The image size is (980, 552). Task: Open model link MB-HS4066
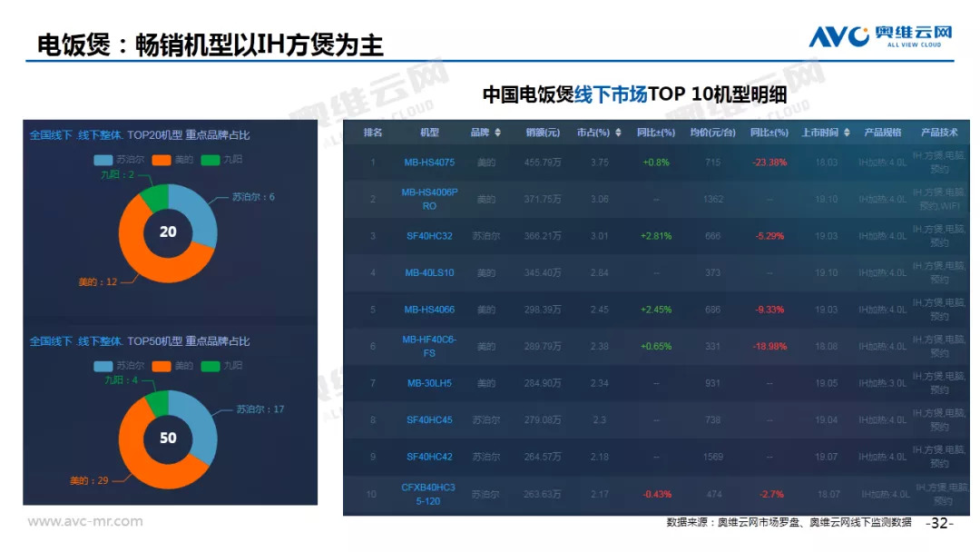click(x=429, y=310)
